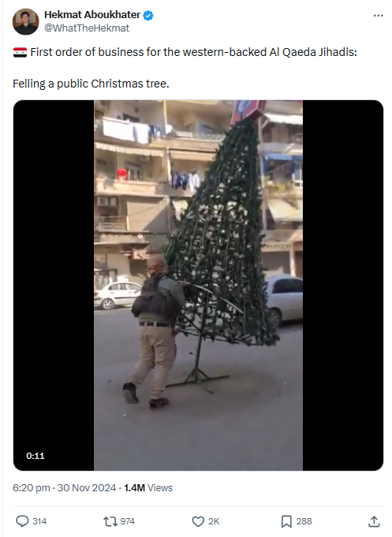This screenshot has width=392, height=537.
Task: Click the Hekmat Aboukhater display name
Action: pyautogui.click(x=92, y=15)
